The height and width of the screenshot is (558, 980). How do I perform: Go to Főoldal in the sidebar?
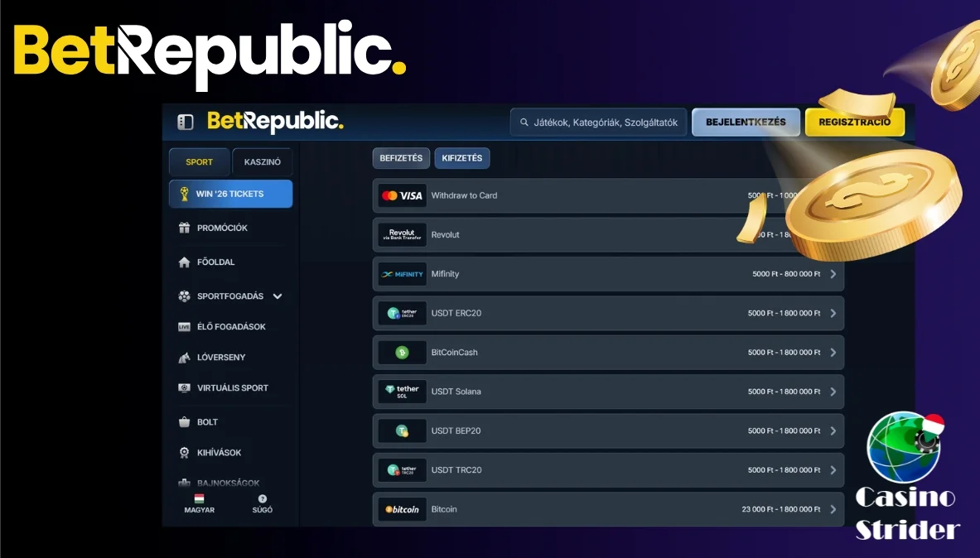215,262
